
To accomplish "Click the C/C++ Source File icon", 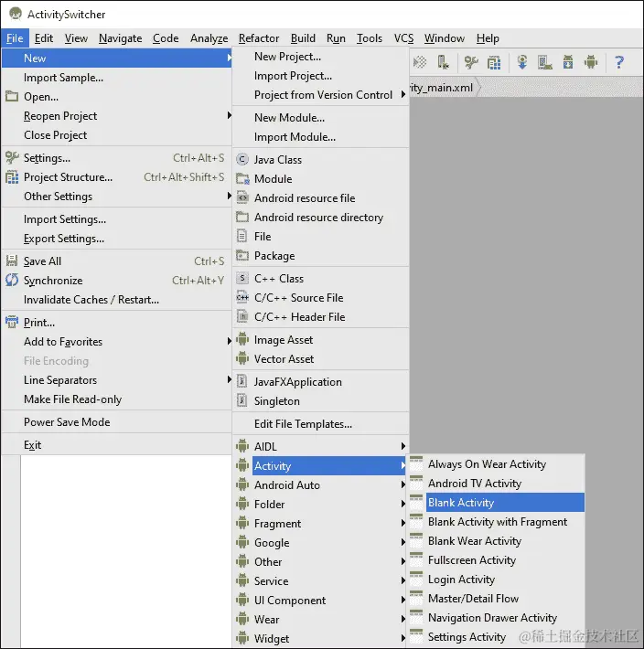I will point(242,297).
